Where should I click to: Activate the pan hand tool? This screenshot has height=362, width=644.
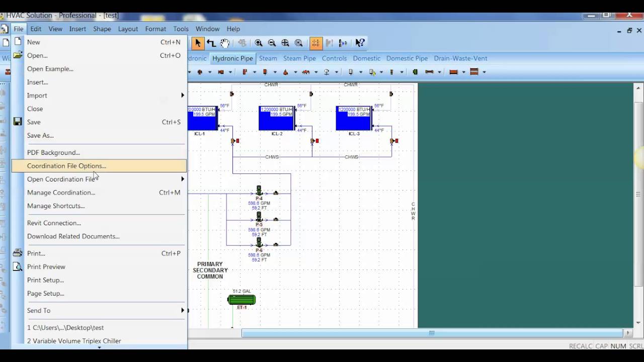(x=225, y=43)
